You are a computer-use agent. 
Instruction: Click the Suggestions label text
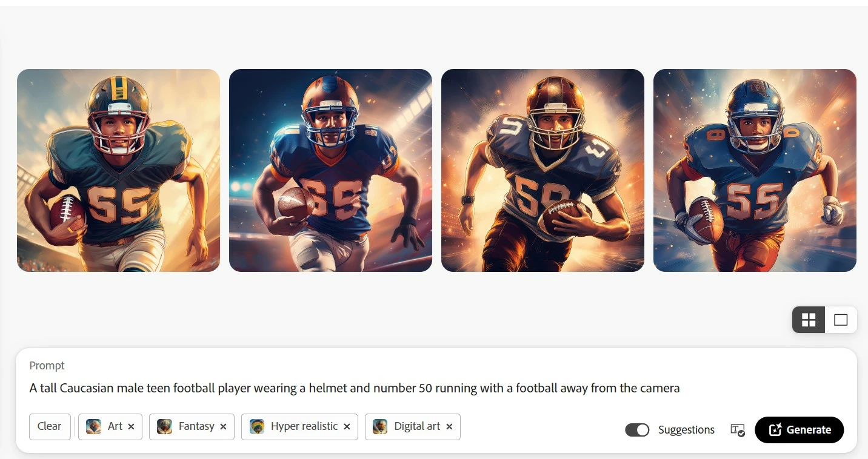(686, 430)
